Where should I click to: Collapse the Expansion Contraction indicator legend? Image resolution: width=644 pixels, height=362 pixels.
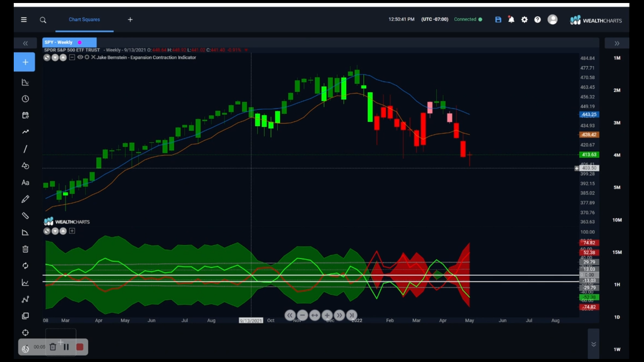[x=72, y=57]
